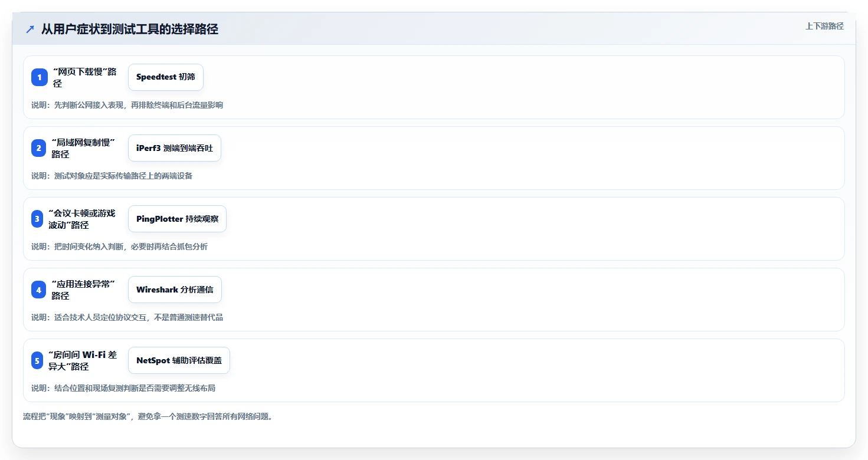
Task: Click the iPerf3 测端到端吞吐 button
Action: pos(175,148)
